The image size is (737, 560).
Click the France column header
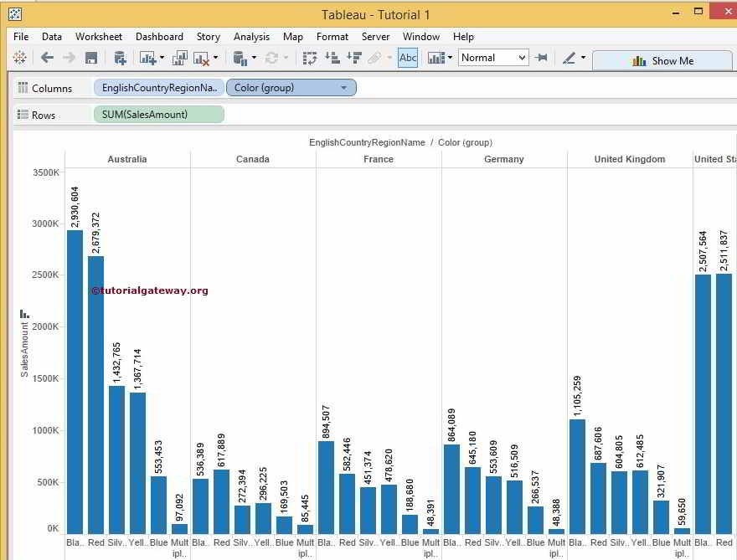coord(379,159)
